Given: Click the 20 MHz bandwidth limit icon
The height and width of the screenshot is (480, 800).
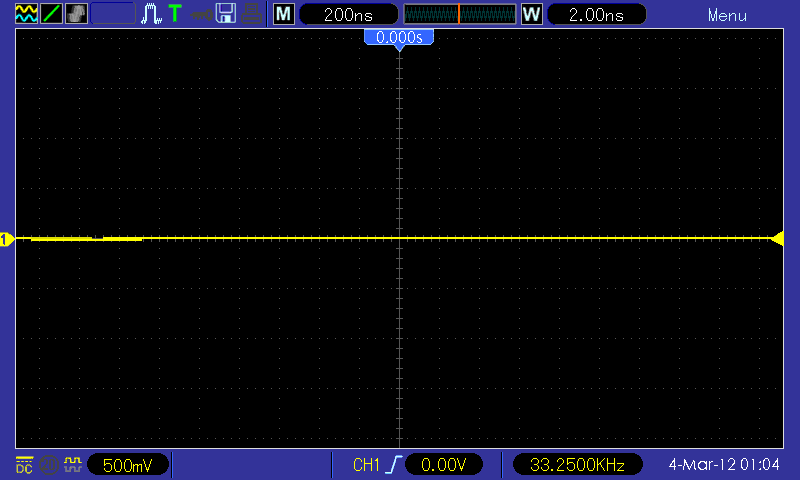Looking at the screenshot, I should tap(48, 465).
